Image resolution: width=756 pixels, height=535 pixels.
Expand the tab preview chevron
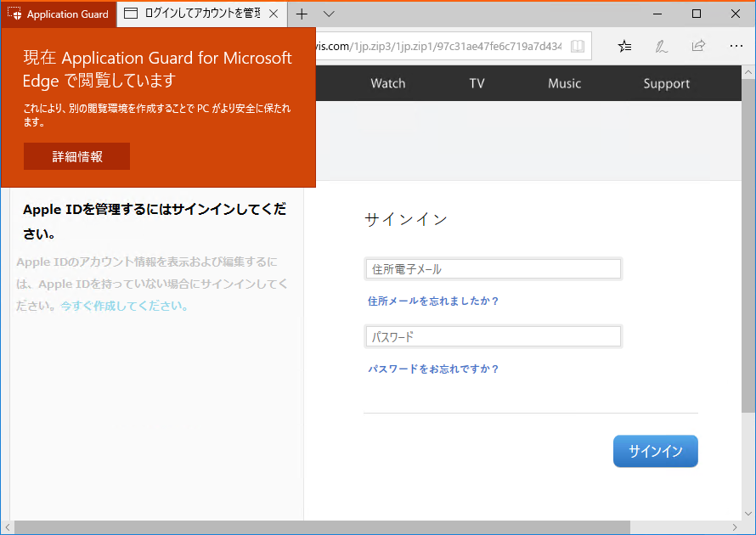coord(329,14)
